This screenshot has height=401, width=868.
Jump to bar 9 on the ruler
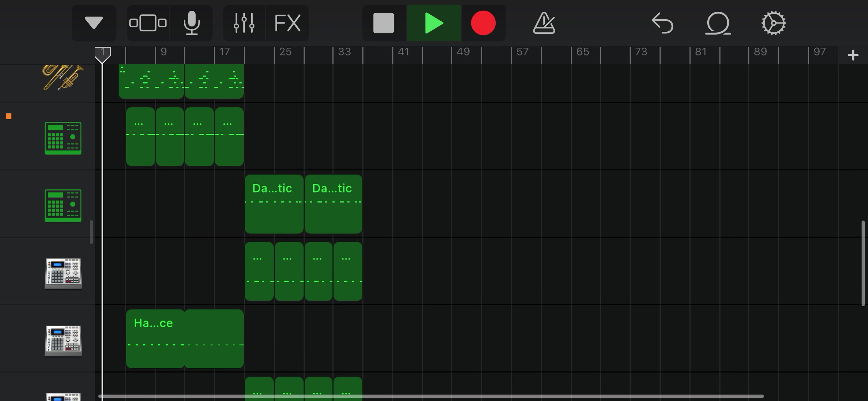point(164,52)
